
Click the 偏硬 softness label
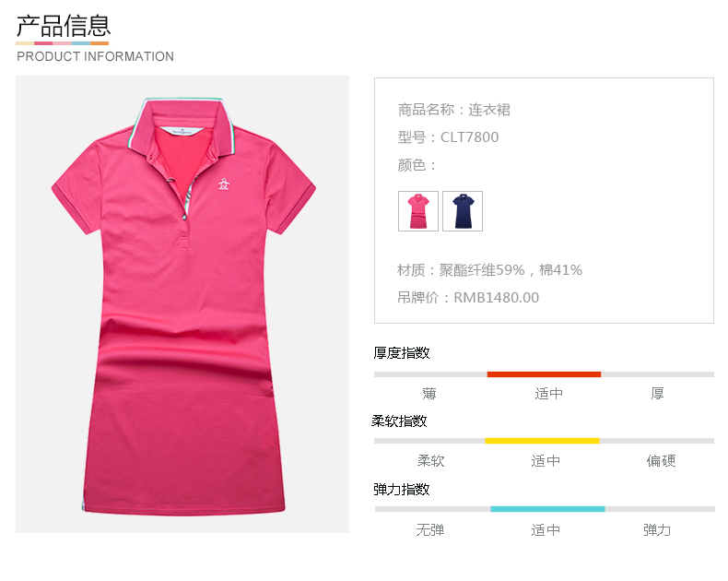[661, 460]
